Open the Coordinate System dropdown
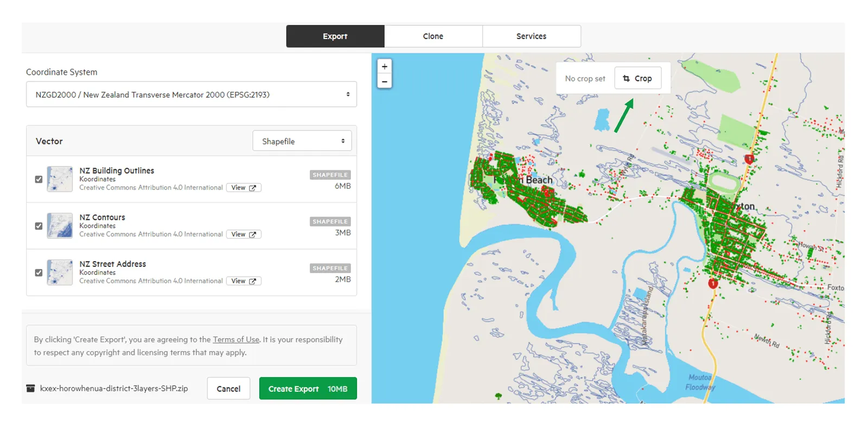The width and height of the screenshot is (868, 426). tap(192, 94)
